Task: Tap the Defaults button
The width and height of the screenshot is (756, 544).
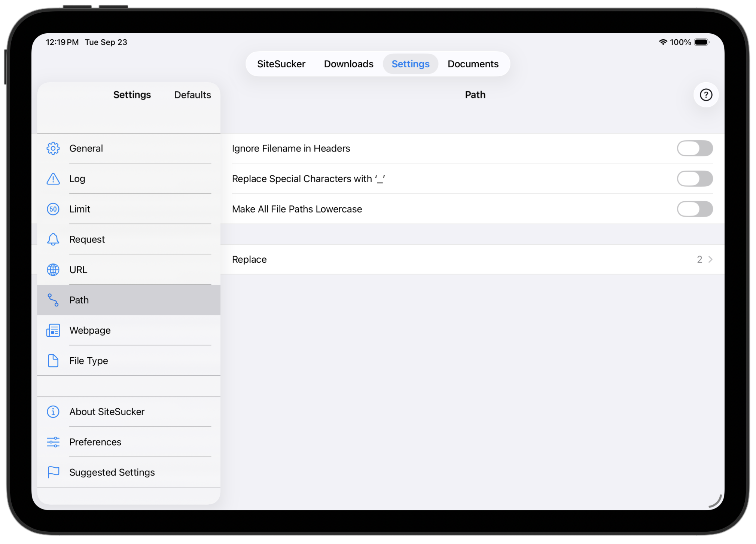Action: [x=192, y=95]
